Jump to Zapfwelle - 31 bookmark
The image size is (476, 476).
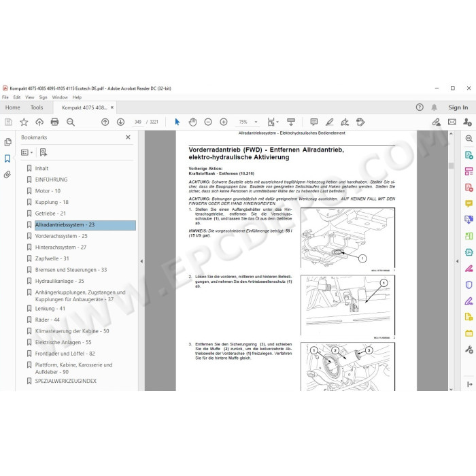point(52,258)
